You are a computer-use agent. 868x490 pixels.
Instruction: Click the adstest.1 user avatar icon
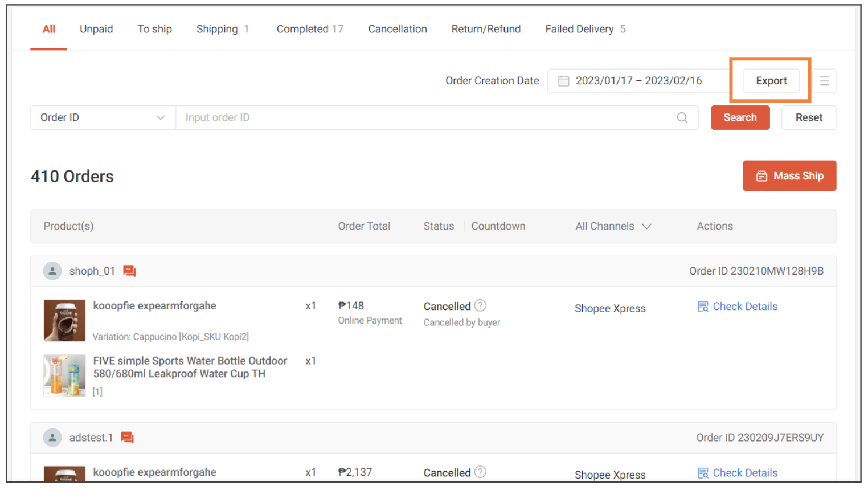[52, 438]
